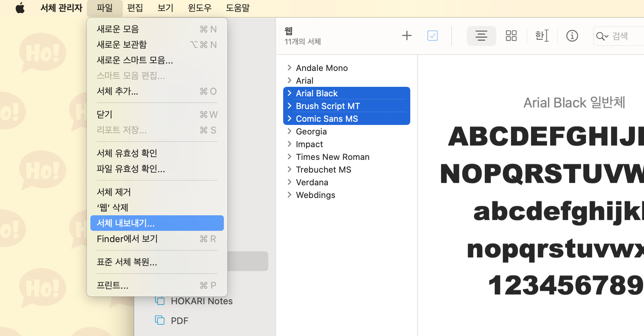This screenshot has width=644, height=336.
Task: Switch to sample list view icon
Action: pyautogui.click(x=481, y=36)
